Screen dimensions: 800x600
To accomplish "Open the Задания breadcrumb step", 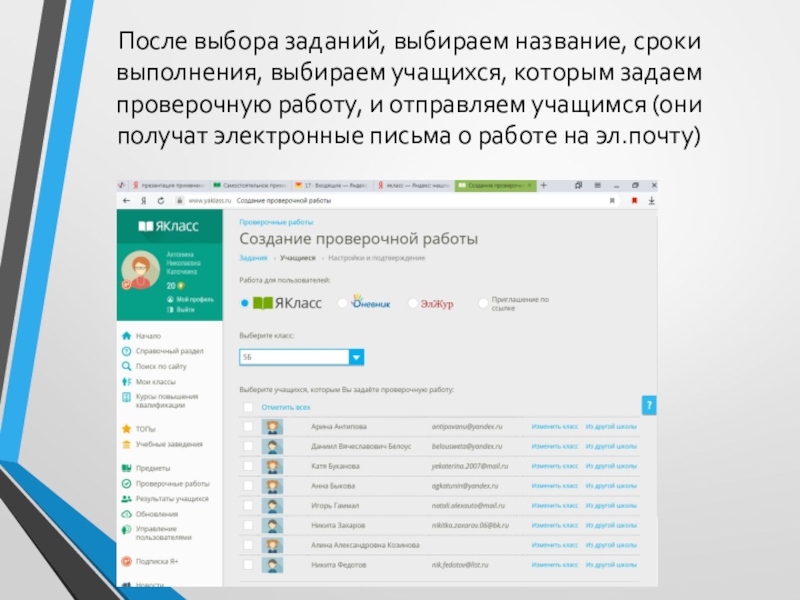I will click(x=253, y=258).
